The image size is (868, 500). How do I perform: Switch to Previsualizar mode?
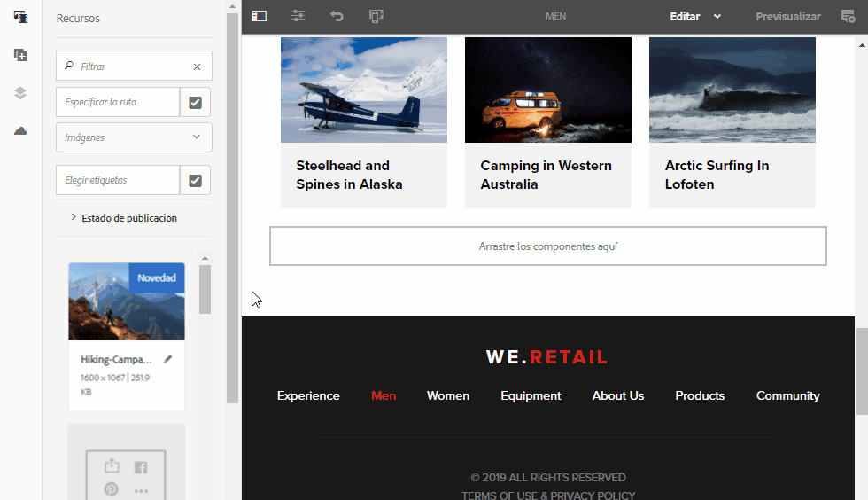(788, 17)
